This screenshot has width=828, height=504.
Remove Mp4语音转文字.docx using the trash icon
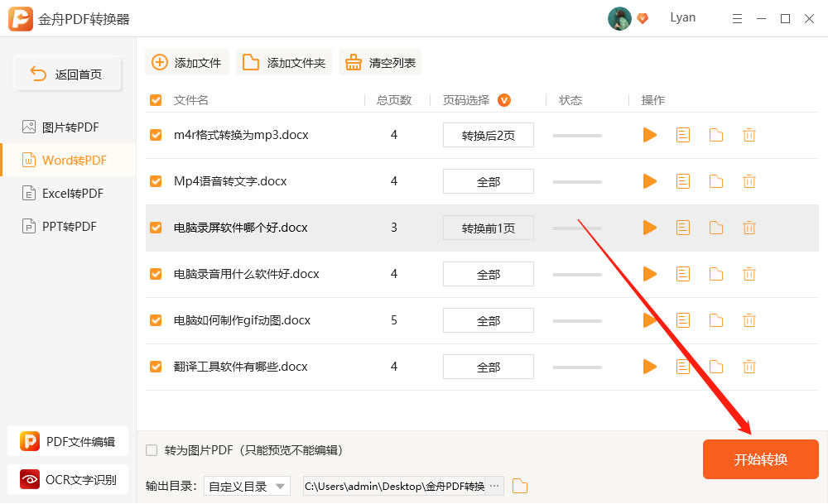pyautogui.click(x=749, y=181)
